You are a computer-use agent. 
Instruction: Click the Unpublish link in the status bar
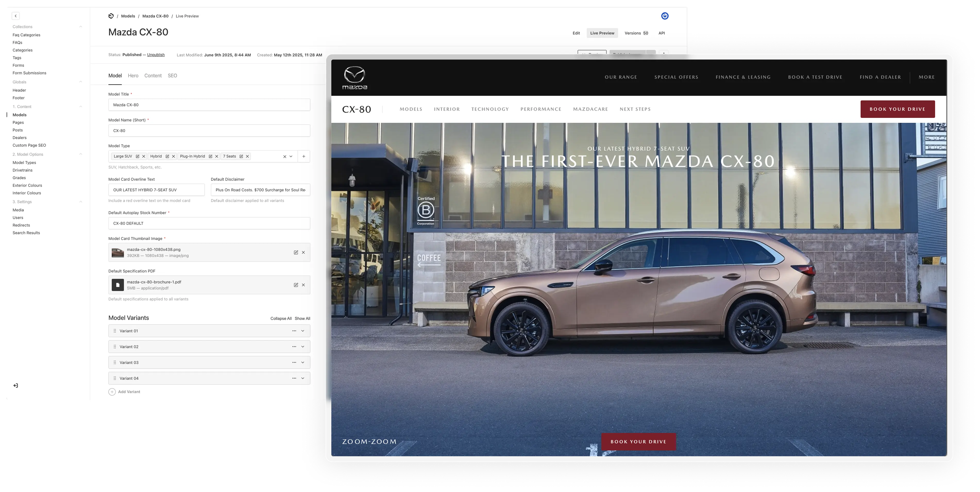click(x=156, y=55)
